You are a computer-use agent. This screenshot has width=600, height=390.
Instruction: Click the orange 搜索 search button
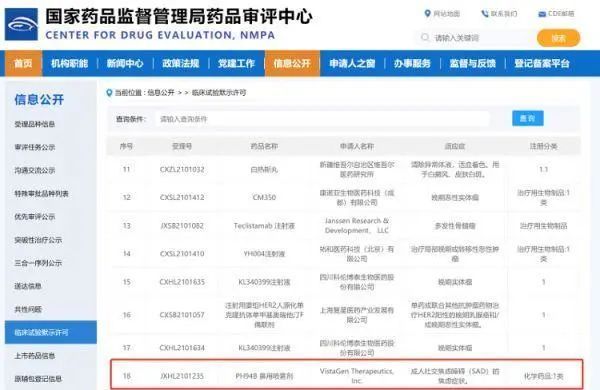558,38
